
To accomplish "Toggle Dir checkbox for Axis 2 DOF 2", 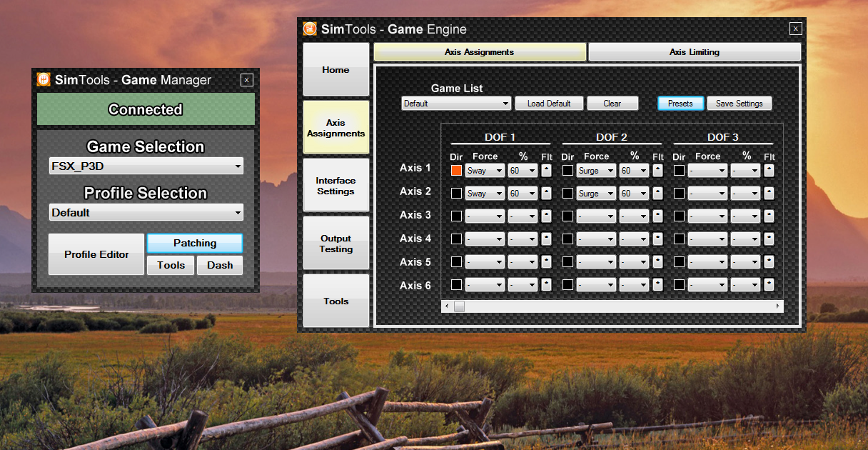I will [x=567, y=193].
